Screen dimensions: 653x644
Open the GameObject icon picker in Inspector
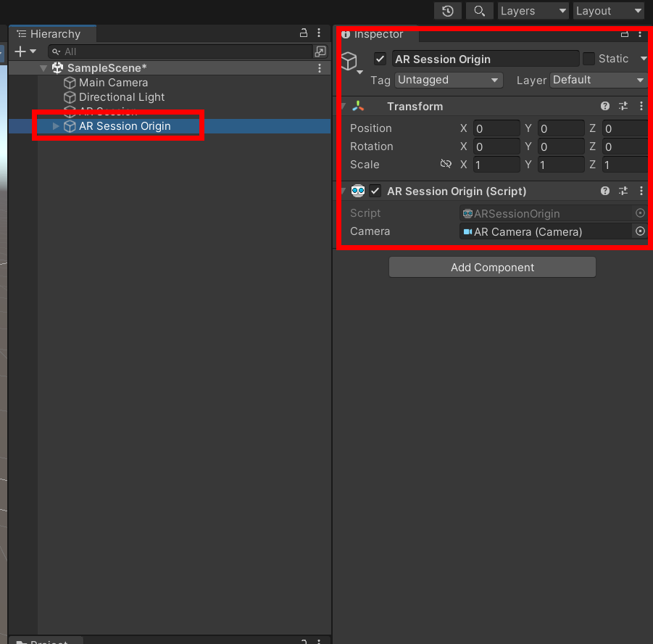pos(351,63)
